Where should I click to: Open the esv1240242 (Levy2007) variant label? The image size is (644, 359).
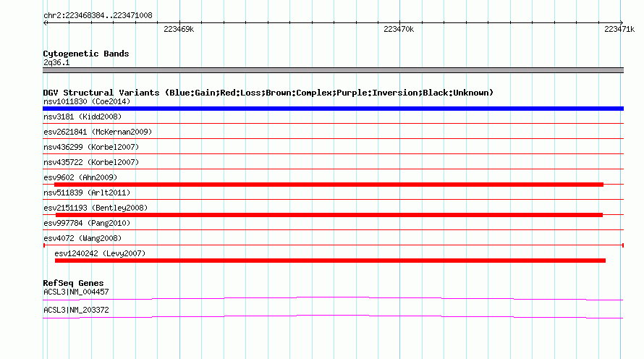[100, 253]
